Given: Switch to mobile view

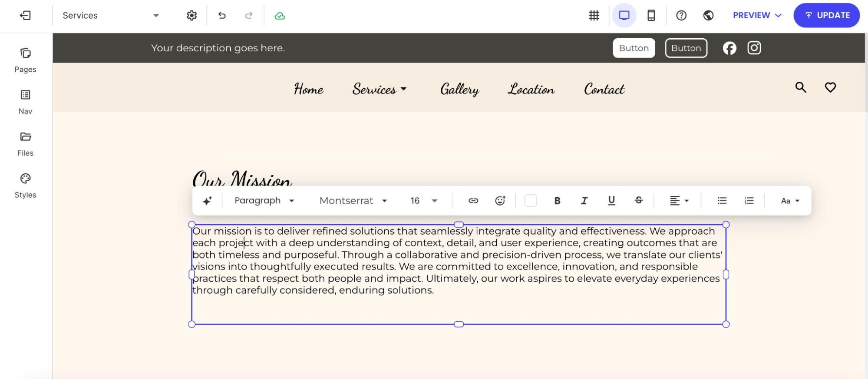Looking at the screenshot, I should coord(651,16).
